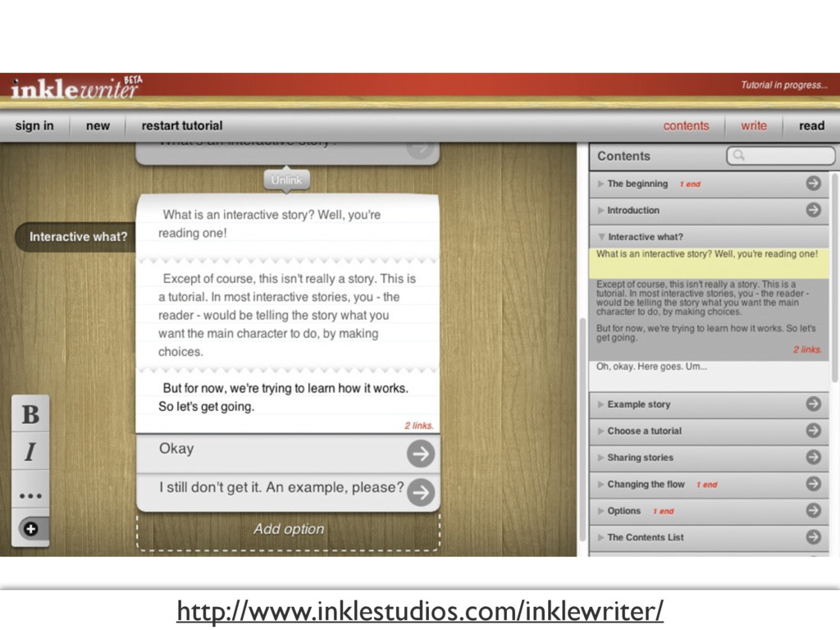Click '1 end' tag beside Changing the flow
Viewport: 840px width, 630px height.
click(x=706, y=484)
